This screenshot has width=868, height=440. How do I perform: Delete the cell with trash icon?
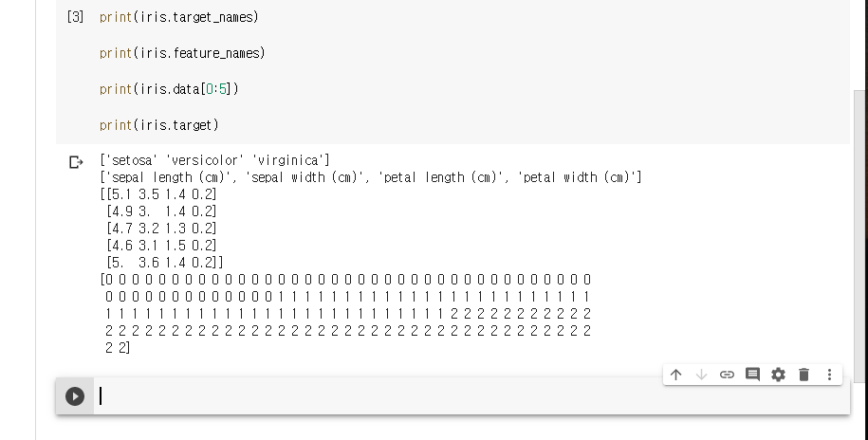point(803,375)
